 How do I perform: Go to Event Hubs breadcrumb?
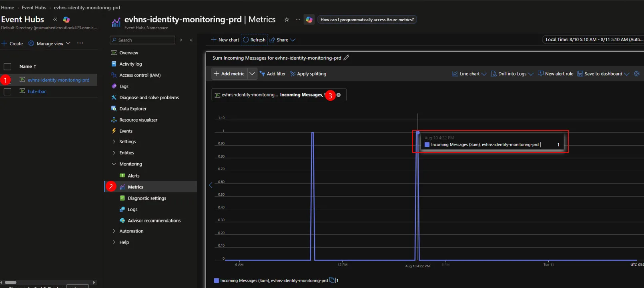click(x=34, y=8)
